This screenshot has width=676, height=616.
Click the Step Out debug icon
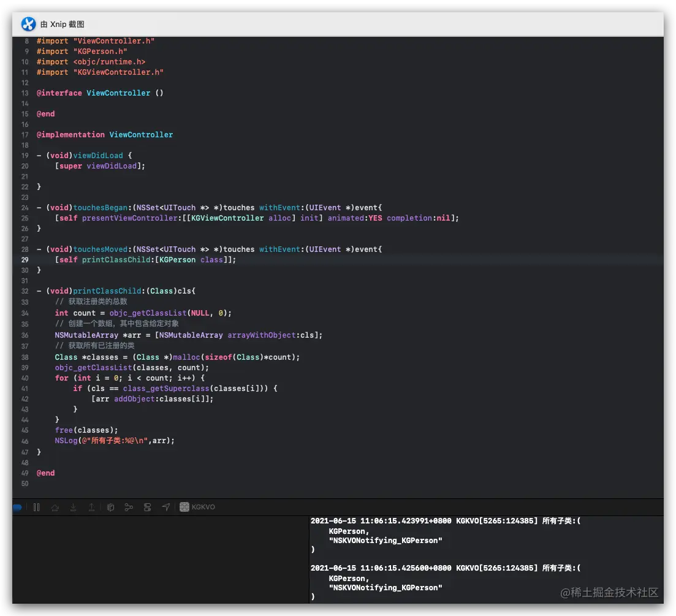pos(91,508)
